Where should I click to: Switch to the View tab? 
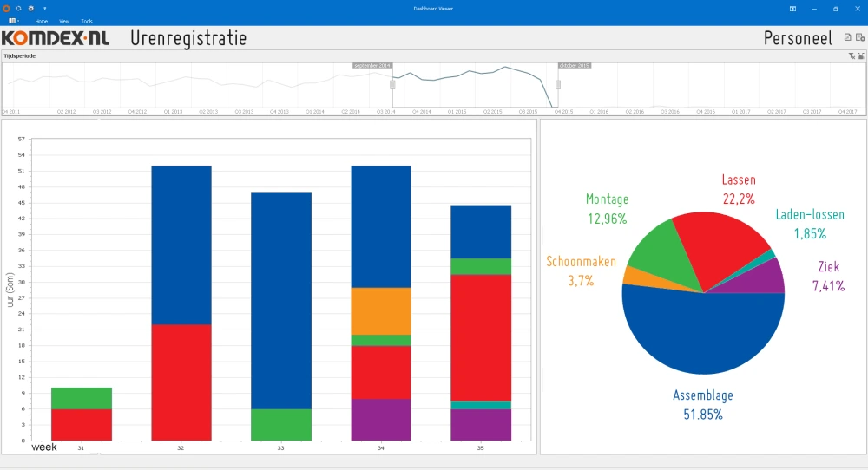pos(64,20)
